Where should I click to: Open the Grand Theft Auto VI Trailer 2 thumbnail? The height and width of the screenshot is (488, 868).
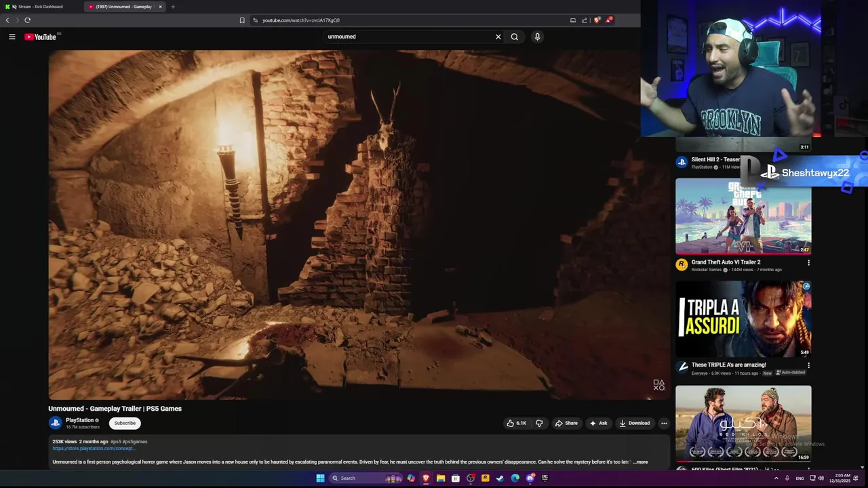[x=743, y=216]
